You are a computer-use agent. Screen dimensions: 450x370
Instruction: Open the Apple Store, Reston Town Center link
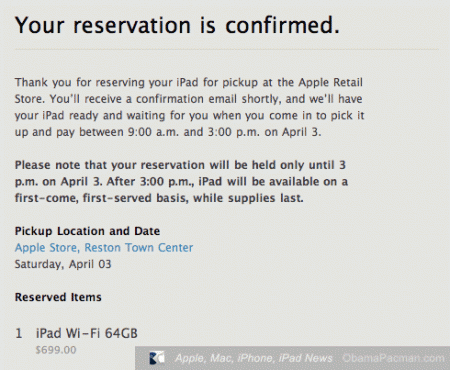104,248
